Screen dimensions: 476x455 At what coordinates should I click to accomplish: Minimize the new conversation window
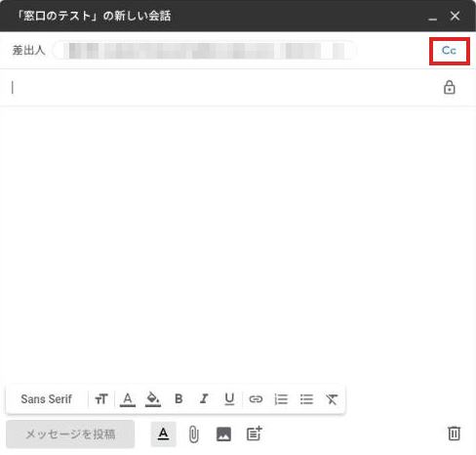[432, 19]
